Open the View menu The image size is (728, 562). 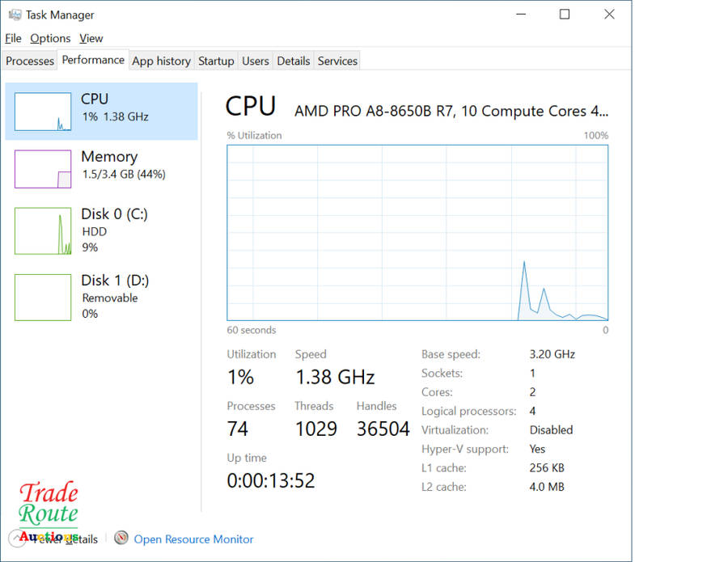tap(91, 38)
